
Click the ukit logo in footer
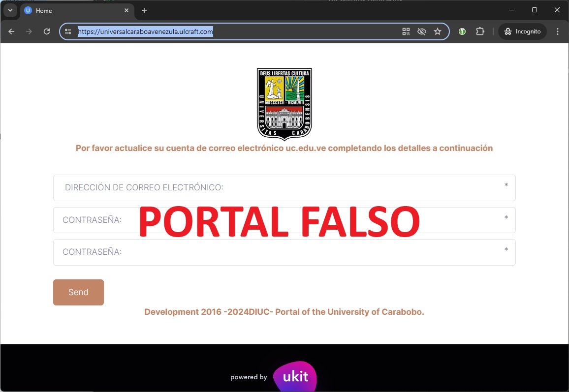click(295, 376)
